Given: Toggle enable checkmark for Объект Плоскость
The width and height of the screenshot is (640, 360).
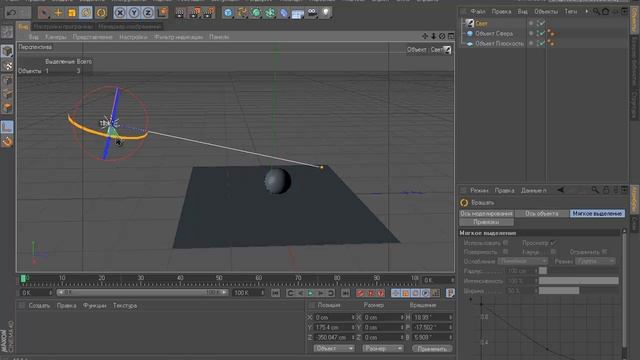Looking at the screenshot, I should (x=541, y=43).
